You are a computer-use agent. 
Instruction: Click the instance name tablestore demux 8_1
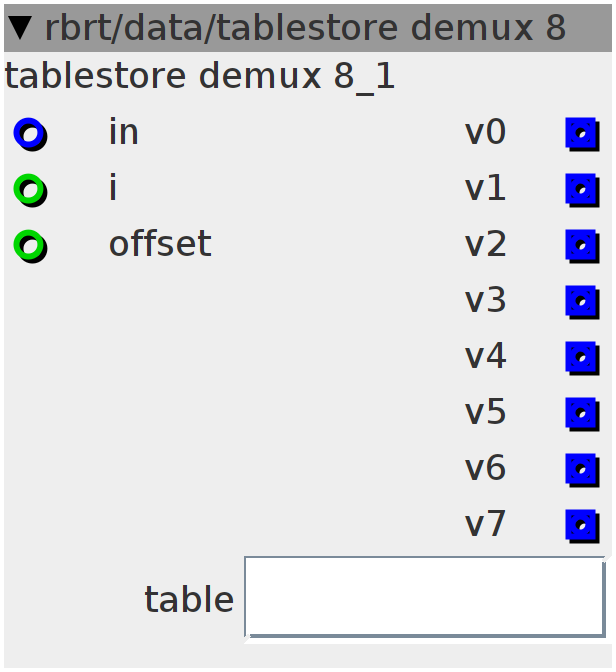(x=200, y=76)
